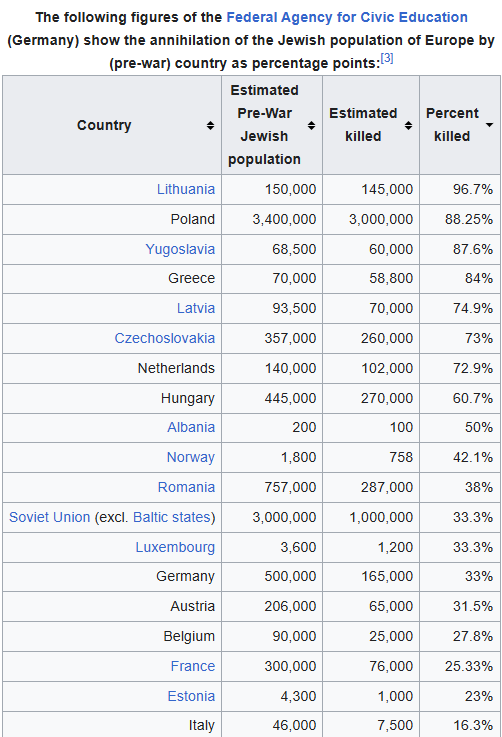502x737 pixels.
Task: Open the Romania link
Action: 186,487
